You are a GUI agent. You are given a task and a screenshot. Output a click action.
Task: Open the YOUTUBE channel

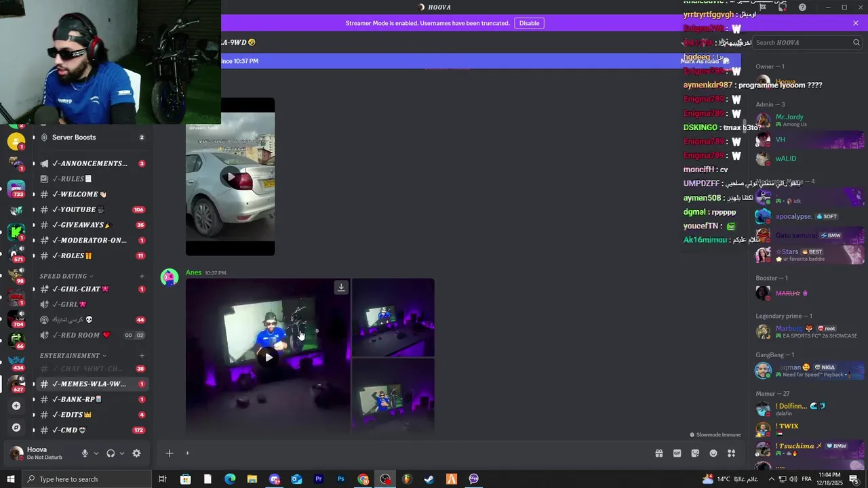pos(92,209)
